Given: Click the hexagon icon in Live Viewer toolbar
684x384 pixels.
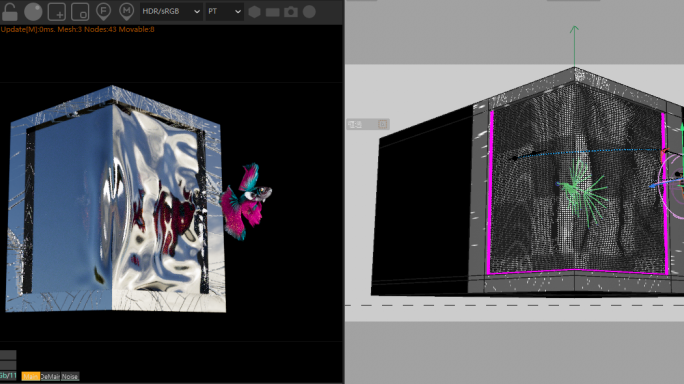Looking at the screenshot, I should (x=254, y=12).
